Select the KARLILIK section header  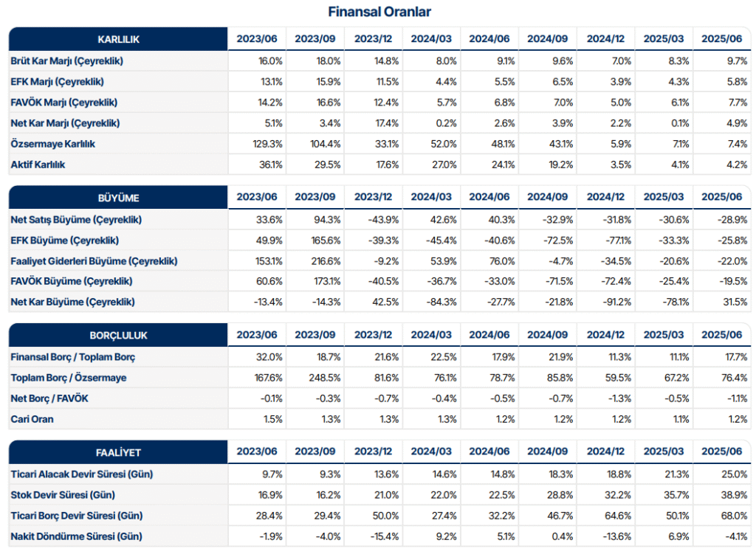point(118,39)
